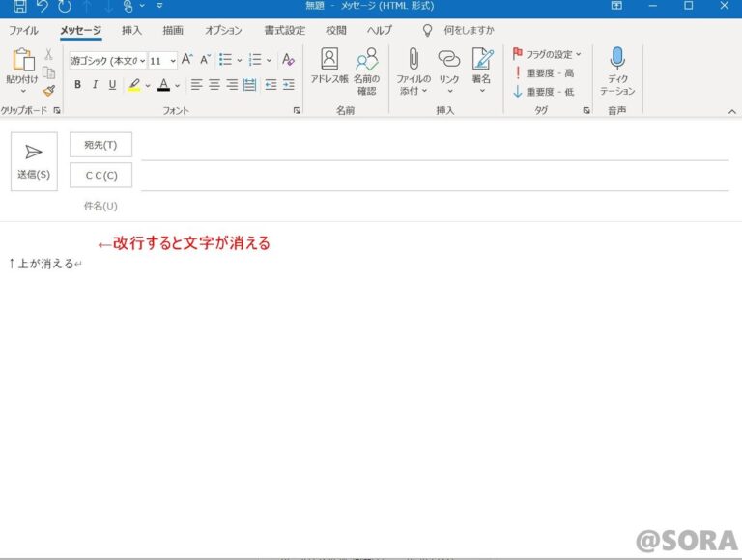
Task: Attach a file with ファイルの添付
Action: tap(414, 70)
